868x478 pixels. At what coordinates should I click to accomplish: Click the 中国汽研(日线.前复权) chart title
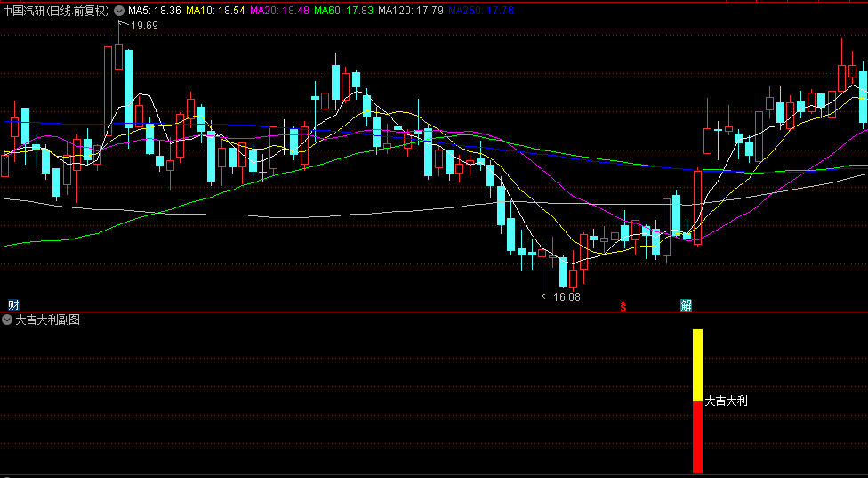tap(56, 10)
